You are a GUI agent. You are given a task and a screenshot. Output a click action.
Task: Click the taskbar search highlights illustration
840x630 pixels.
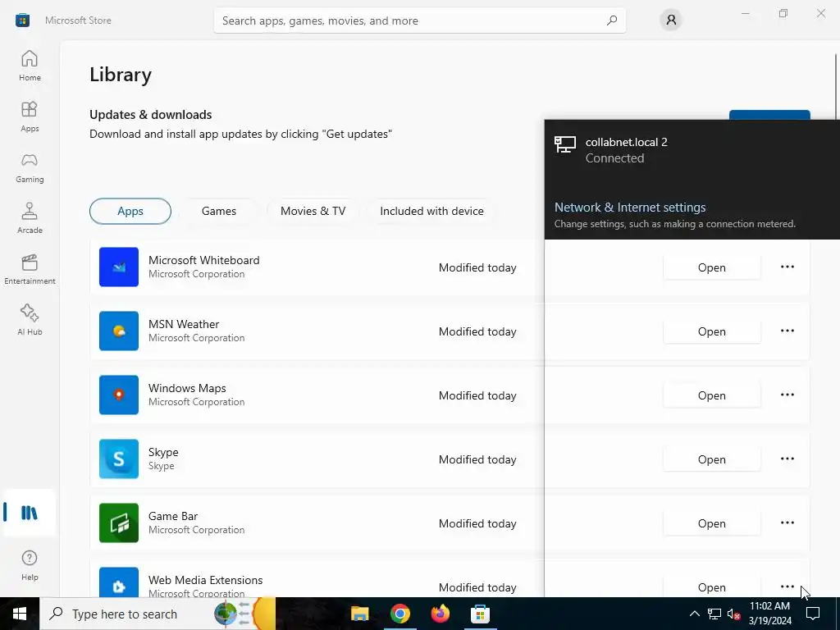click(244, 614)
